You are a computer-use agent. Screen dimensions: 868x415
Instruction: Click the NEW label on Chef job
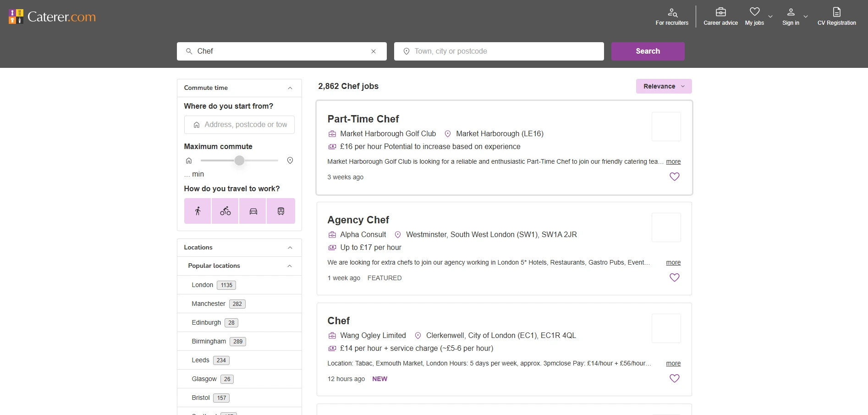click(x=379, y=379)
